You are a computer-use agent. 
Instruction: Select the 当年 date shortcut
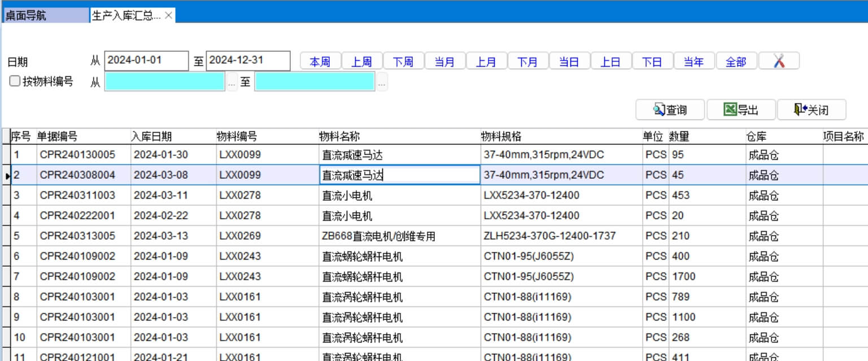[693, 61]
